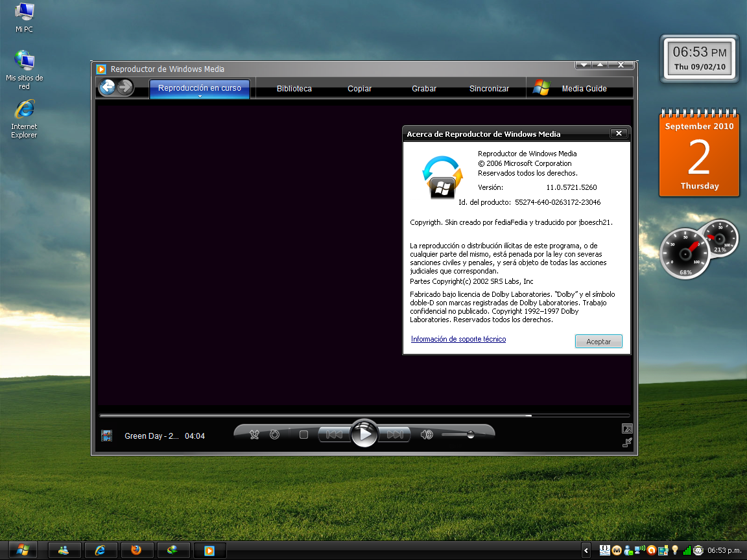Screen dimensions: 747x560
Task: Open the Información de soporte técnico link
Action: (458, 339)
